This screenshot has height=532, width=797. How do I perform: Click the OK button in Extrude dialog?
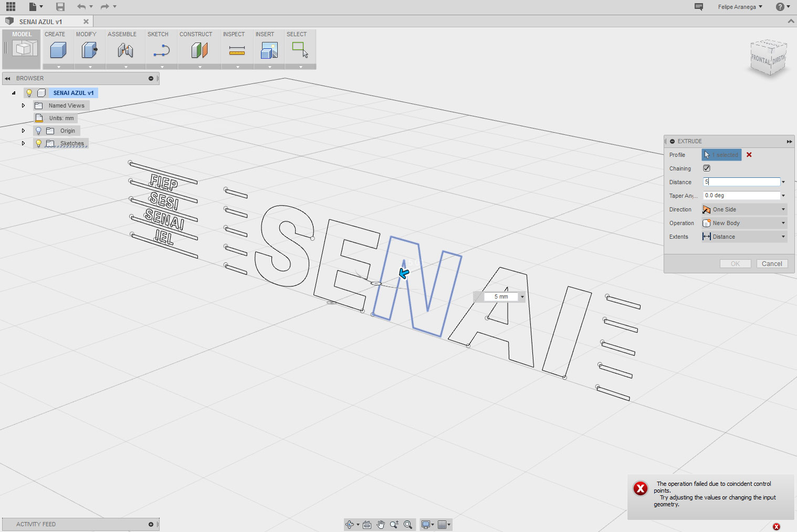click(x=735, y=264)
